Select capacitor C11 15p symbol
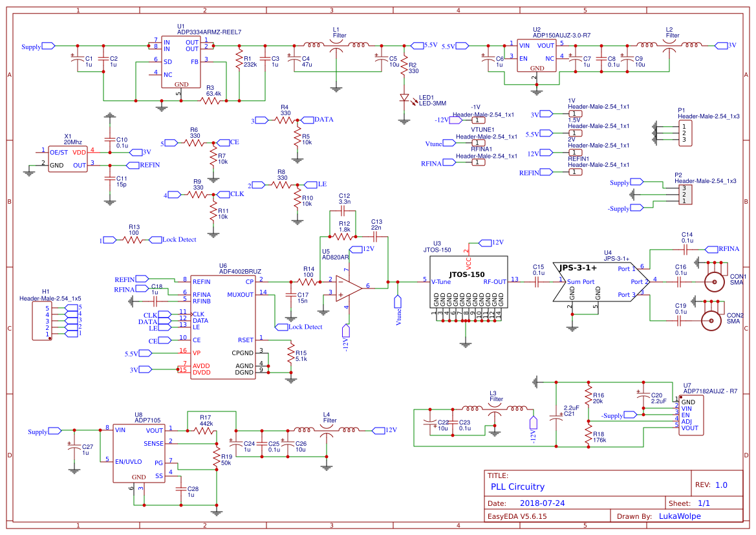This screenshot has height=535, width=756. (110, 178)
